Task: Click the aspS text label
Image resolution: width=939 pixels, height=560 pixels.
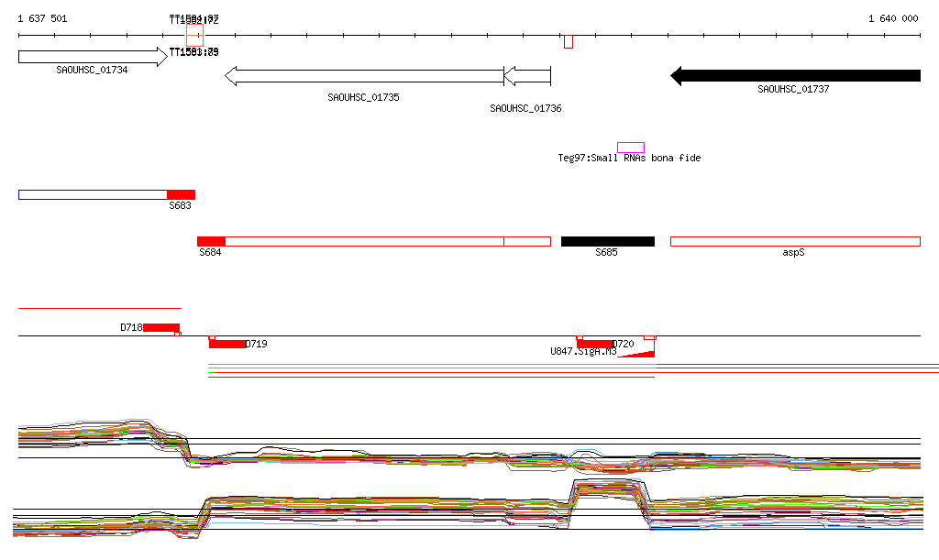Action: pos(793,252)
